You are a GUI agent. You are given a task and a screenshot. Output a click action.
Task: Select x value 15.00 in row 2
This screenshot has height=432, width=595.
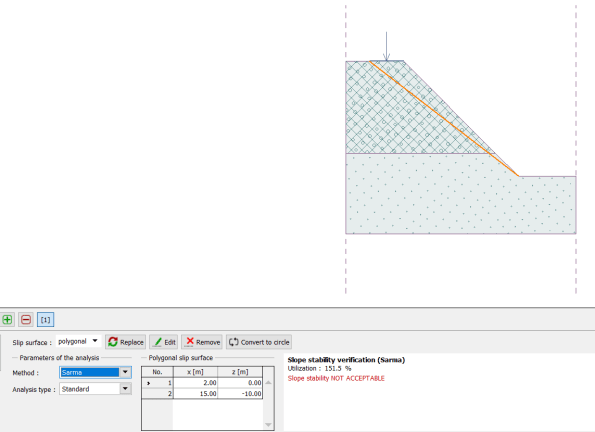click(195, 394)
